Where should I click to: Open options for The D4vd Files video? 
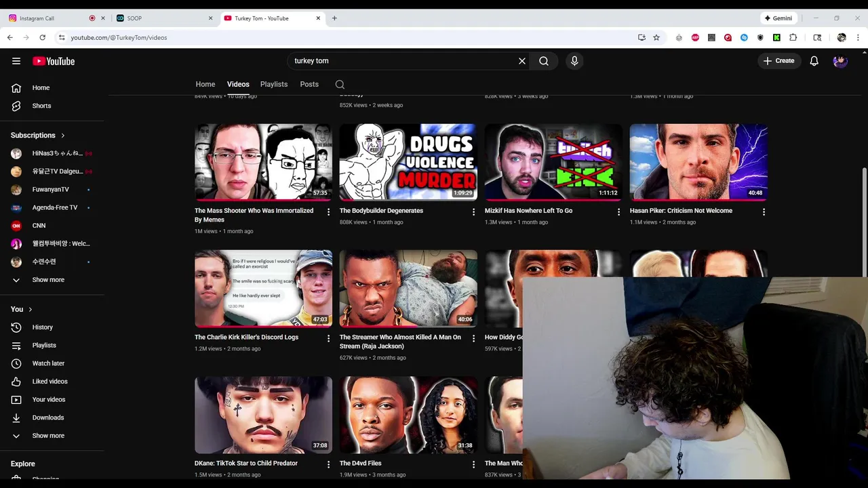[473, 464]
